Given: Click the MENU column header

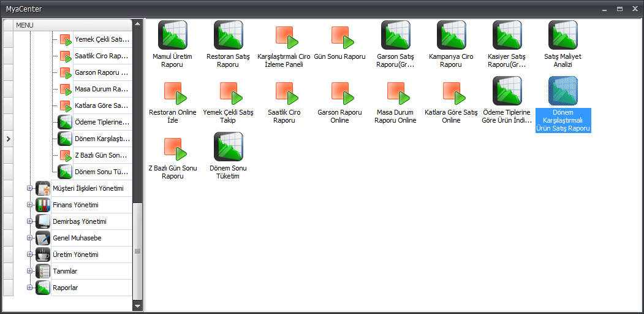Looking at the screenshot, I should (73, 25).
